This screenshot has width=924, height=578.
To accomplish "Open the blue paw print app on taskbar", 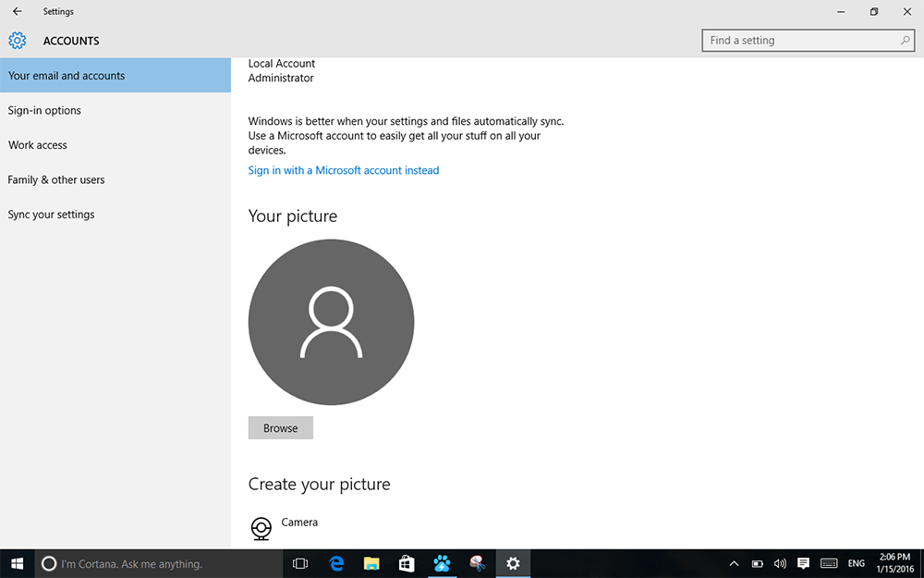I will (x=442, y=564).
